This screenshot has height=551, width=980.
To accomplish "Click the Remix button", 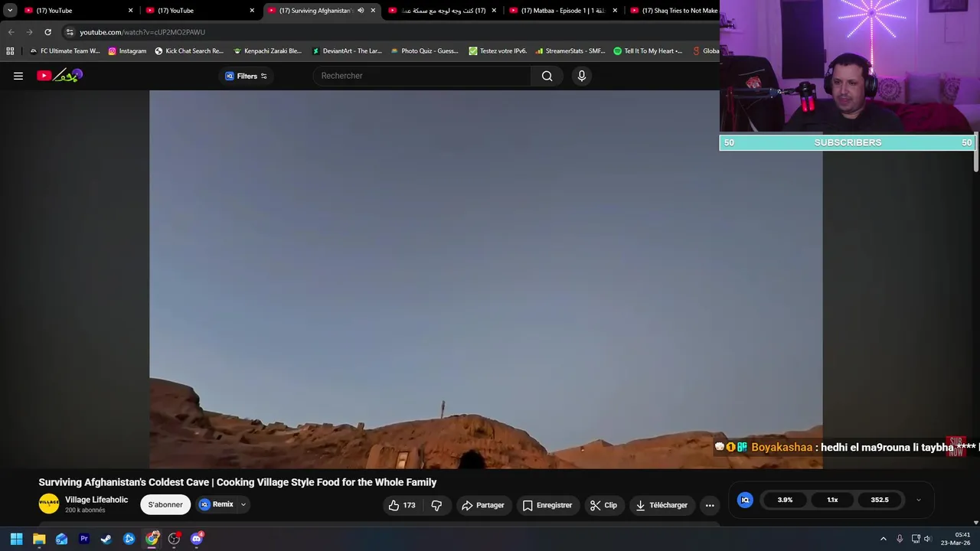I will point(216,504).
